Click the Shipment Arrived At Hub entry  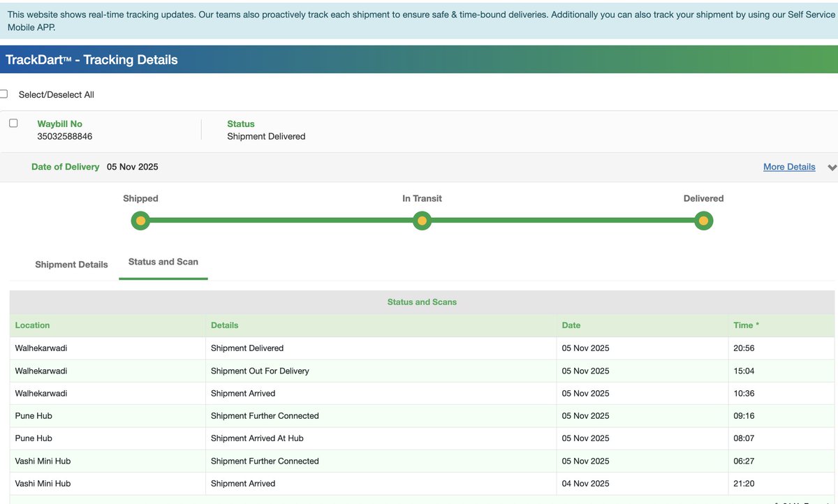(257, 438)
